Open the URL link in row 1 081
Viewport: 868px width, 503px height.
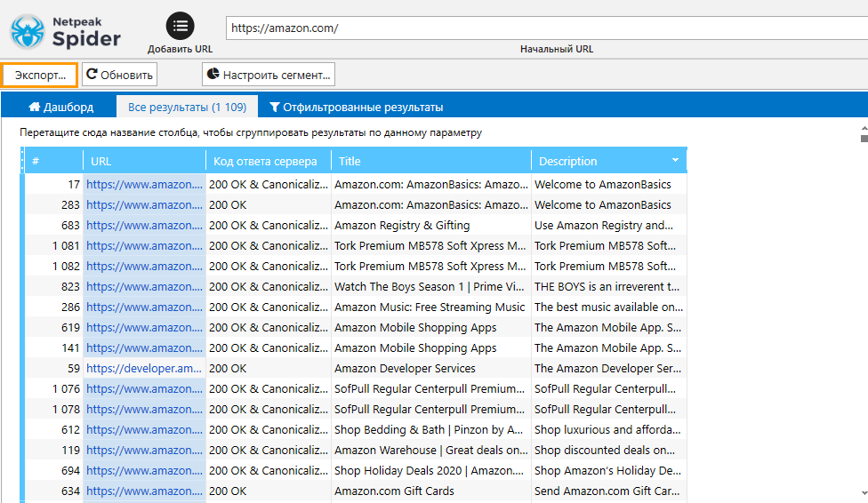[x=144, y=245]
